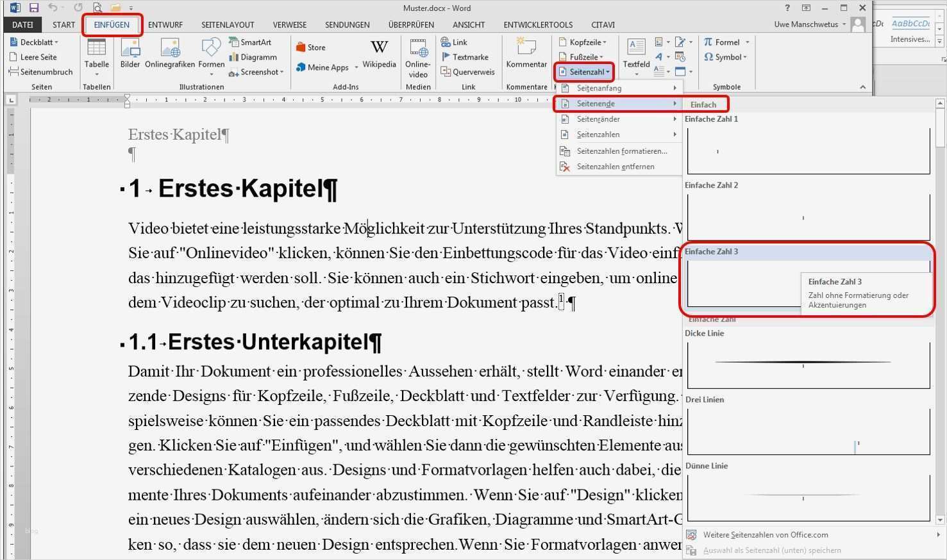Expand the Seitenende submenu arrow
Image resolution: width=947 pixels, height=560 pixels.
click(x=676, y=103)
